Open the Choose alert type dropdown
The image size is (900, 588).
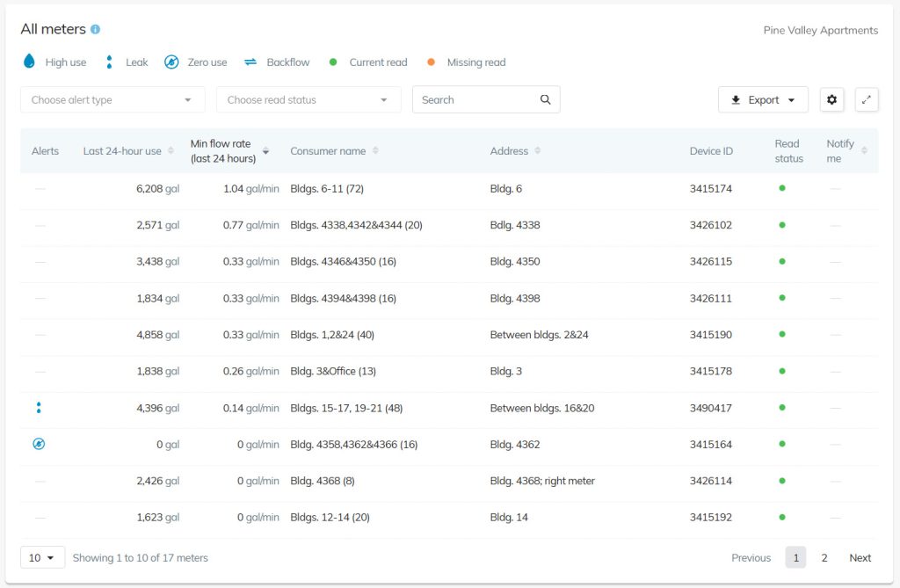click(x=112, y=99)
